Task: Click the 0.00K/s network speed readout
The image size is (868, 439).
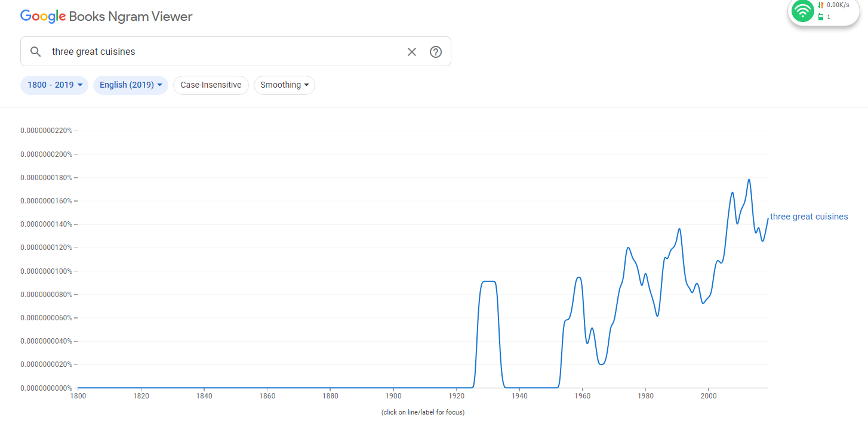Action: coord(838,5)
